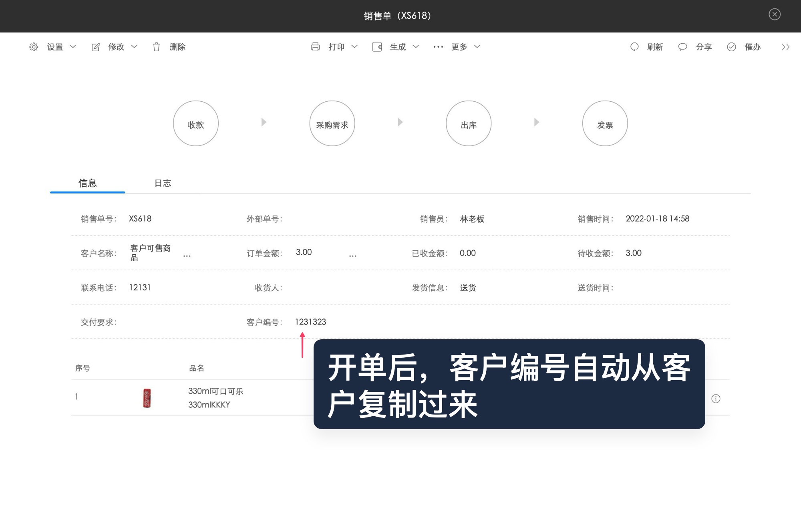Image resolution: width=801 pixels, height=532 pixels.
Task: Click the 生成 wallet icon
Action: pyautogui.click(x=376, y=47)
